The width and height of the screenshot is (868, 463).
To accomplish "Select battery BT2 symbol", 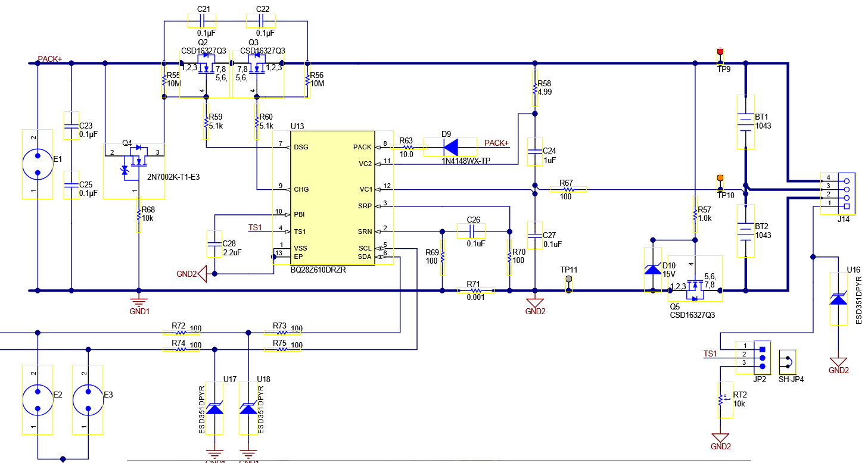I will tap(745, 231).
